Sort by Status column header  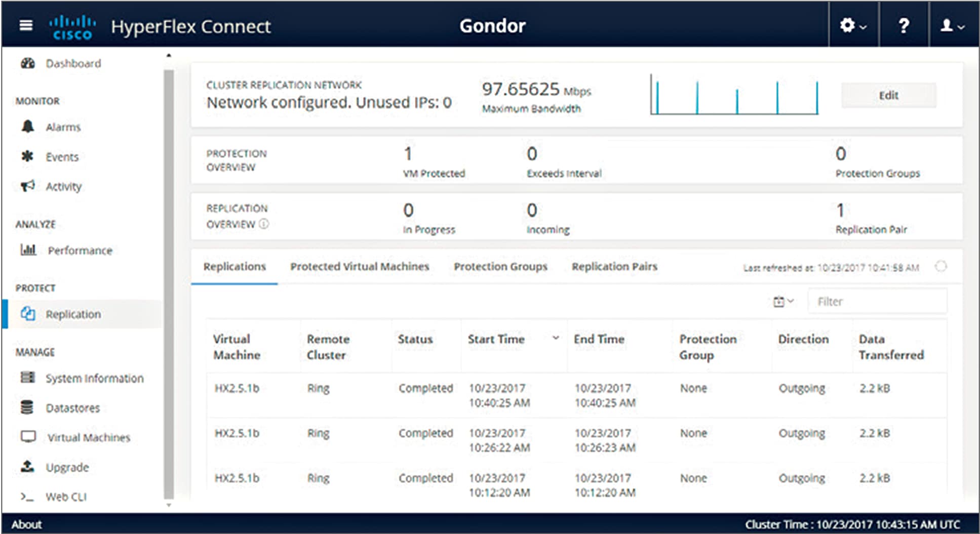415,339
